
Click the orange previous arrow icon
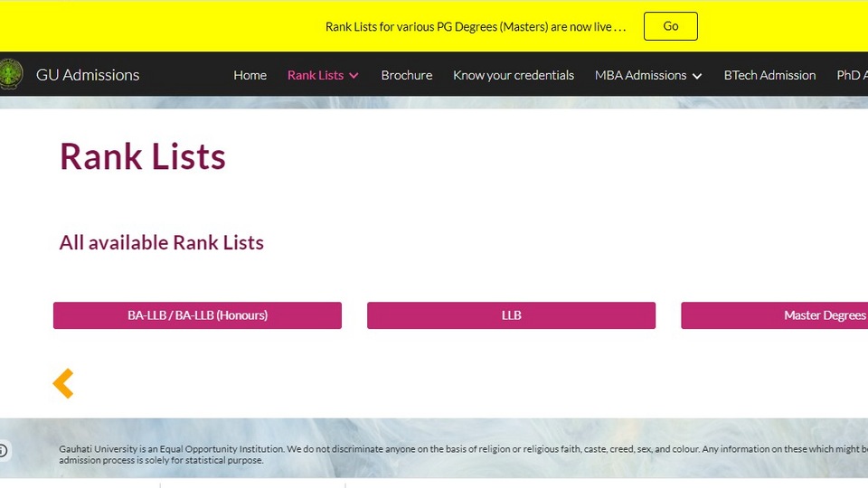63,383
